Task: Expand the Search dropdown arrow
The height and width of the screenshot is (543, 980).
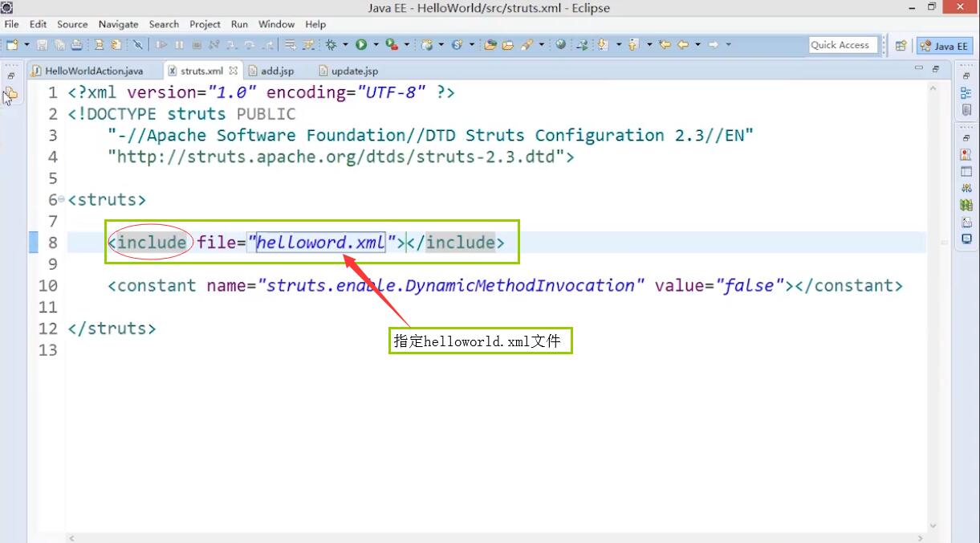Action: tap(541, 45)
